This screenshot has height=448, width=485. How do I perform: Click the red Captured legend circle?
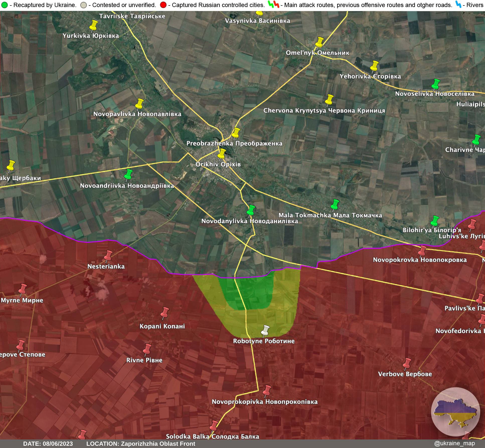pos(163,5)
